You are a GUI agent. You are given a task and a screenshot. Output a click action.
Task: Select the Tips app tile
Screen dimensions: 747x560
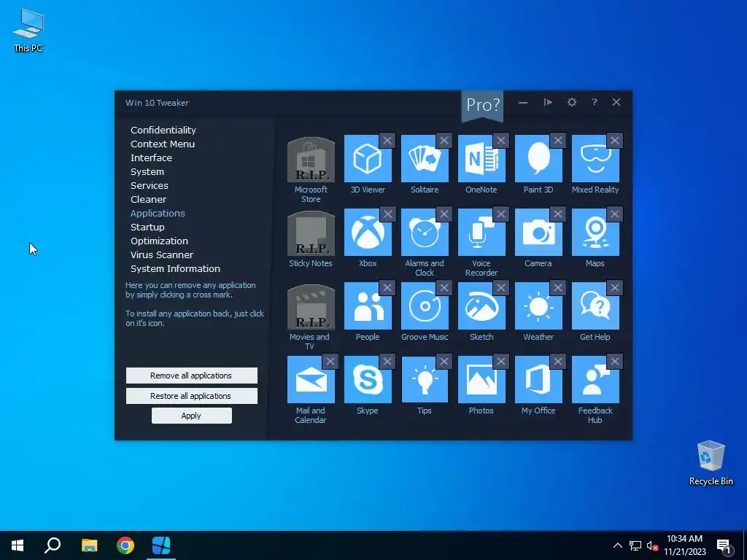[x=425, y=380]
